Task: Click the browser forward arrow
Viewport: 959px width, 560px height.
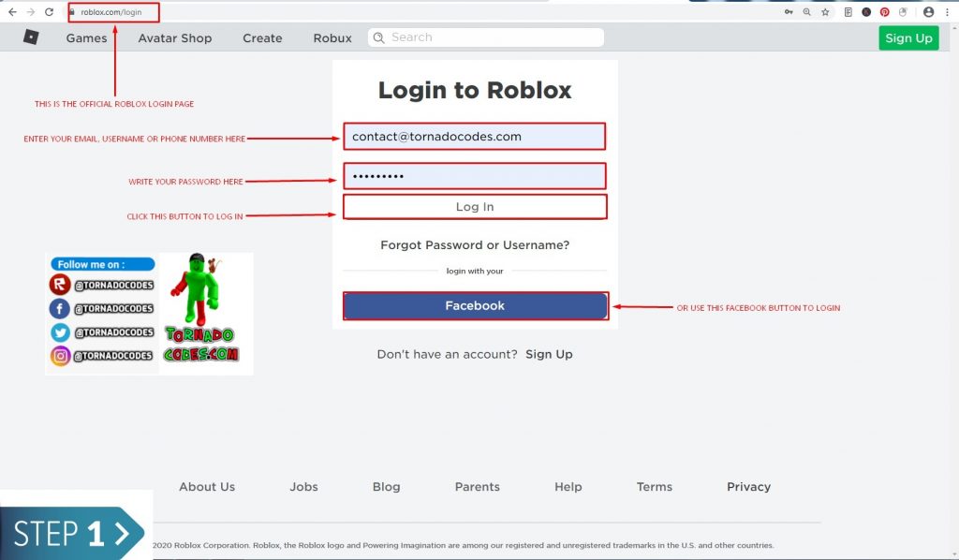Action: tap(31, 11)
